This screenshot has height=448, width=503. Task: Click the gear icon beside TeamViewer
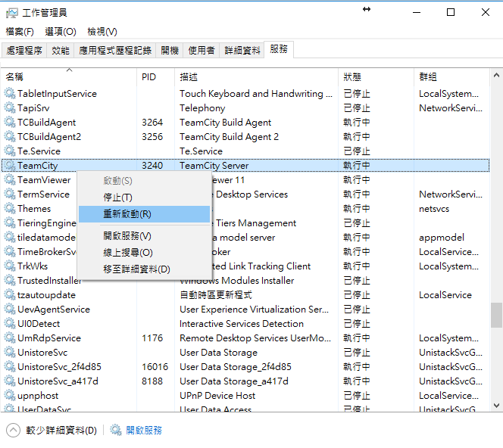click(10, 180)
